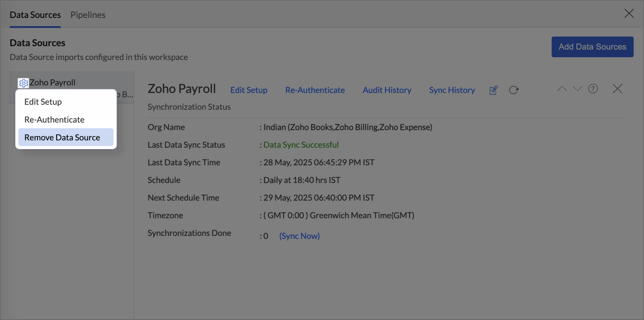Select the Data Sources tab
This screenshot has height=320, width=644.
coord(35,15)
